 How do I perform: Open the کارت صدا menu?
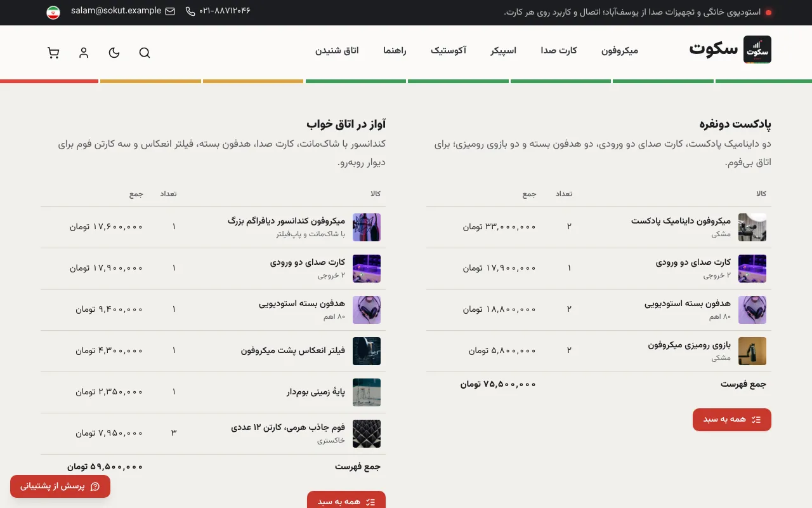point(559,50)
